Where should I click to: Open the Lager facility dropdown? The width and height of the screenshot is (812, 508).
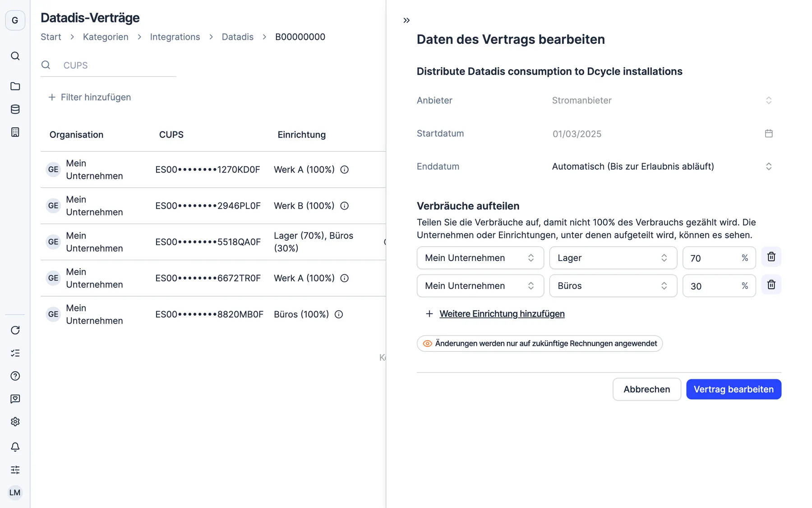613,258
